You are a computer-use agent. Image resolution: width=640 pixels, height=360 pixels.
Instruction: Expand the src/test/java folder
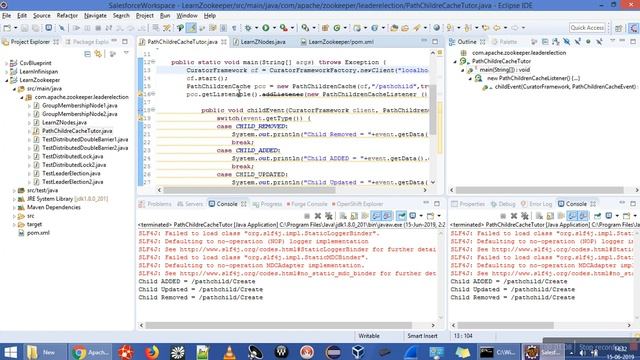14,191
